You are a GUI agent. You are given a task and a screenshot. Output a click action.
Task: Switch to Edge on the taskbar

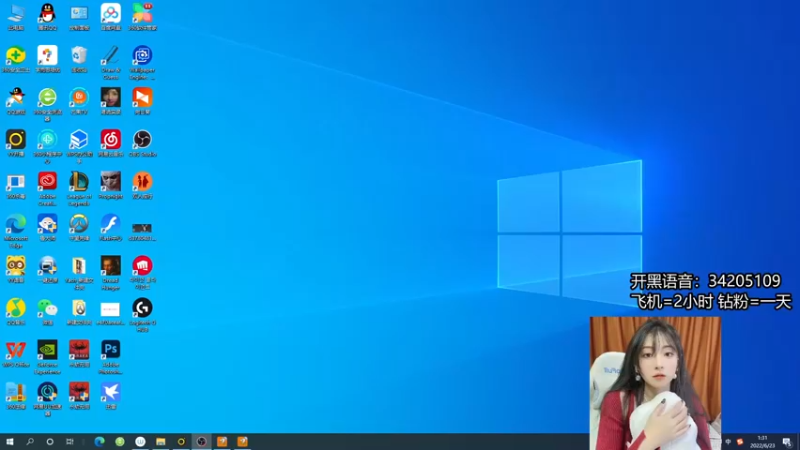pyautogui.click(x=99, y=441)
